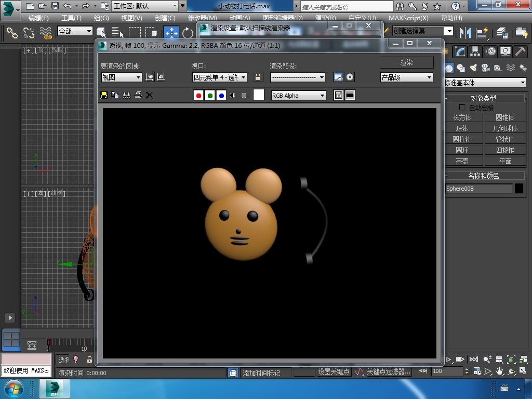Open the 帮助(H) menu
Image resolution: width=532 pixels, height=399 pixels.
tap(451, 18)
